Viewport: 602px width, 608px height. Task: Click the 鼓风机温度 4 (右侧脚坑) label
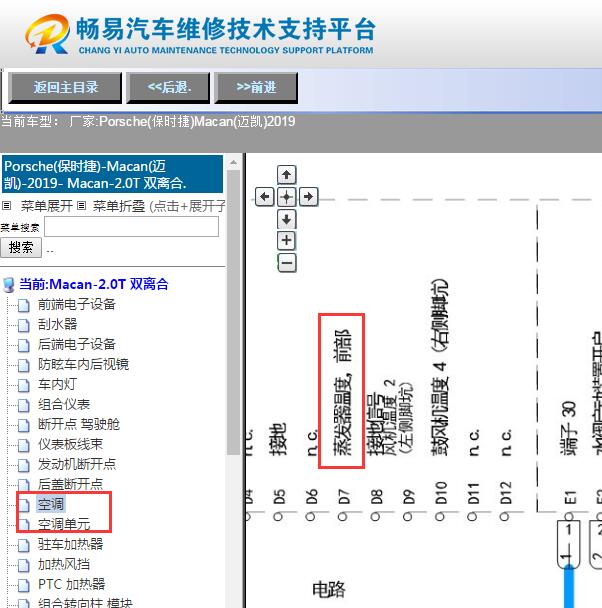440,368
